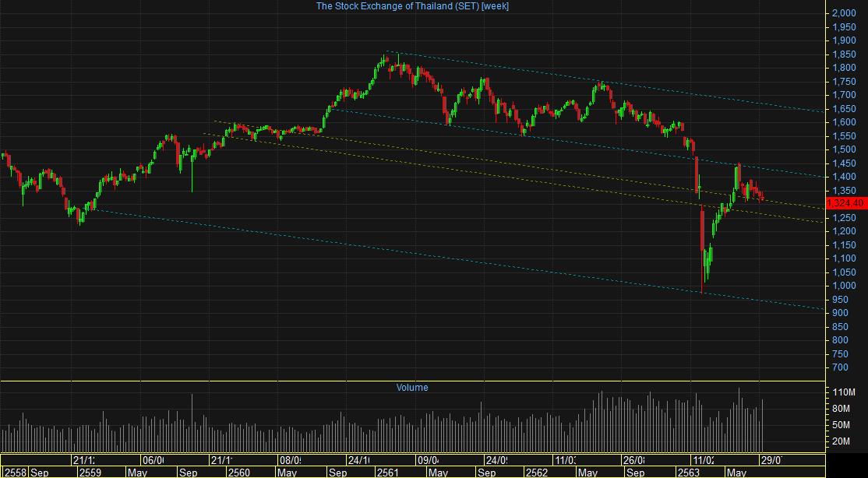The height and width of the screenshot is (478, 868).
Task: Select the 1,550 price axis value
Action: [844, 136]
